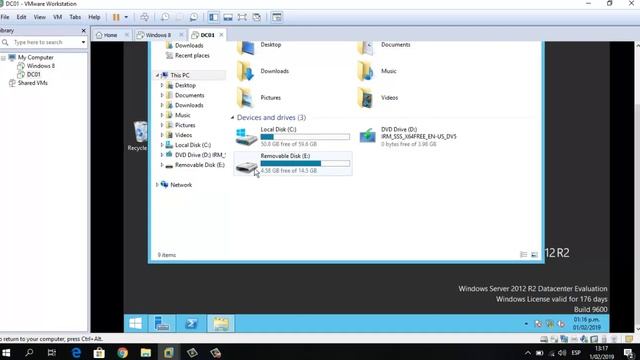Open the Downloads folder icon
640x360 pixels.
click(245, 72)
